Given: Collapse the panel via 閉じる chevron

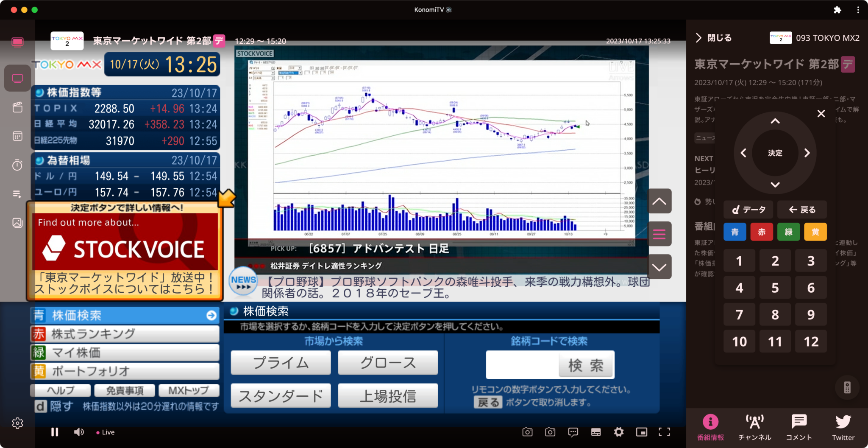Looking at the screenshot, I should coord(699,38).
